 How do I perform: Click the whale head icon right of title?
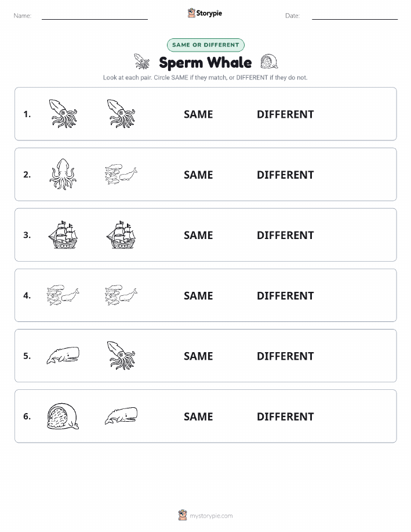(x=269, y=61)
